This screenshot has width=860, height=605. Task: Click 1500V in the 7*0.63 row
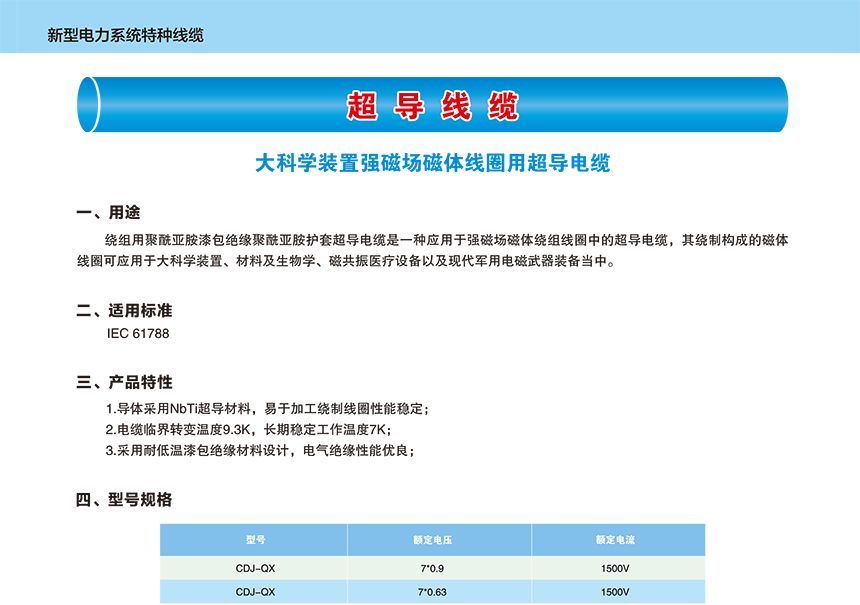(x=615, y=592)
